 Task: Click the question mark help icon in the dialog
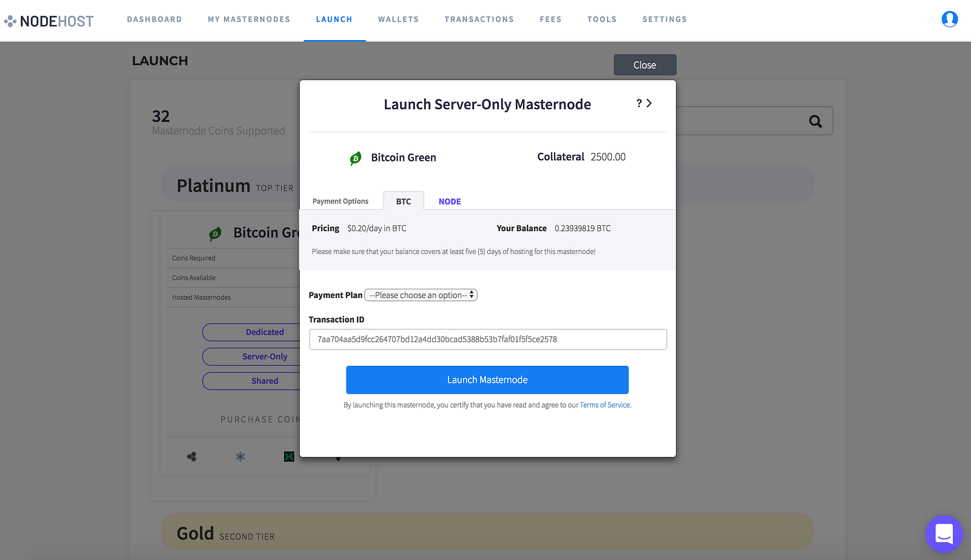coord(639,103)
